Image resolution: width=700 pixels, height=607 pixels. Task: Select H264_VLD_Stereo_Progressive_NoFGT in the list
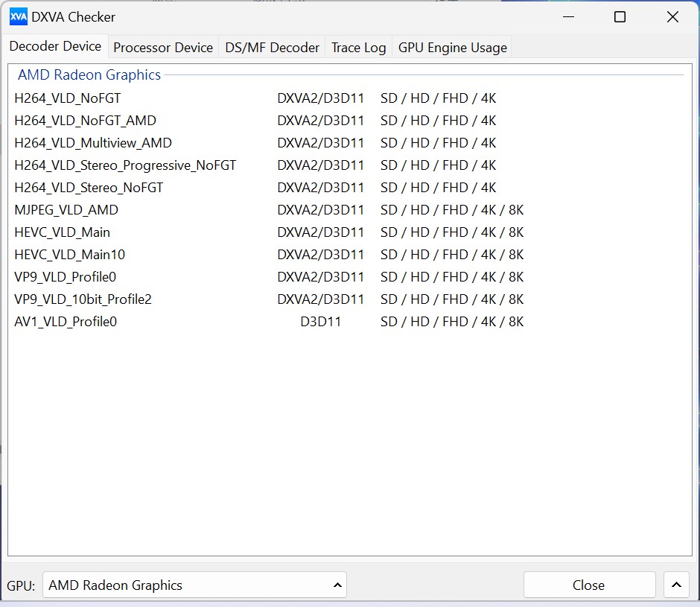pos(125,165)
